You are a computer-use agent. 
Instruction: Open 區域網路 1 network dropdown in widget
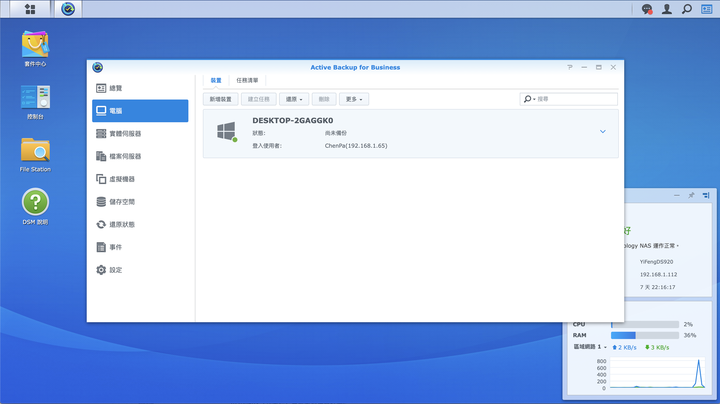coord(590,347)
